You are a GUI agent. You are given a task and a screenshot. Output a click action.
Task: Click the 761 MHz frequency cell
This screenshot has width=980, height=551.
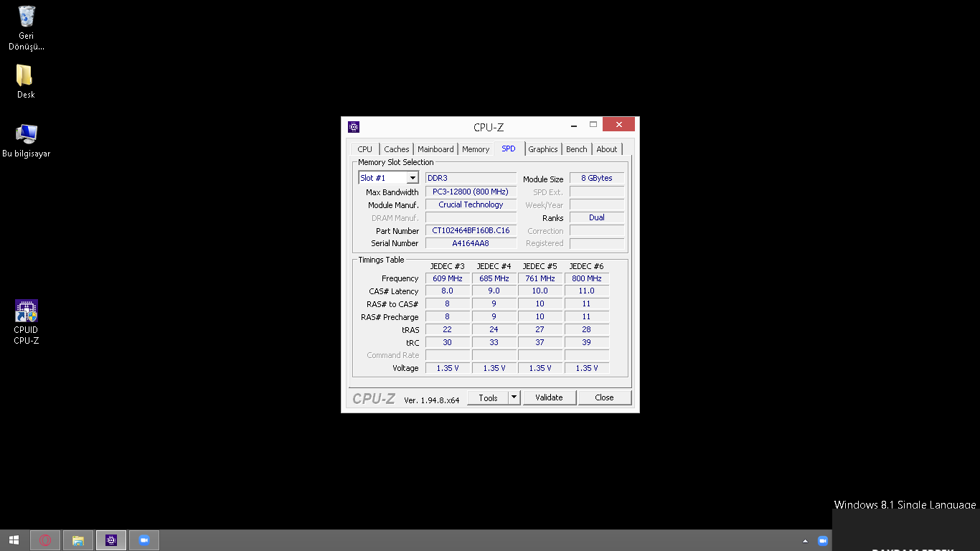(x=540, y=278)
